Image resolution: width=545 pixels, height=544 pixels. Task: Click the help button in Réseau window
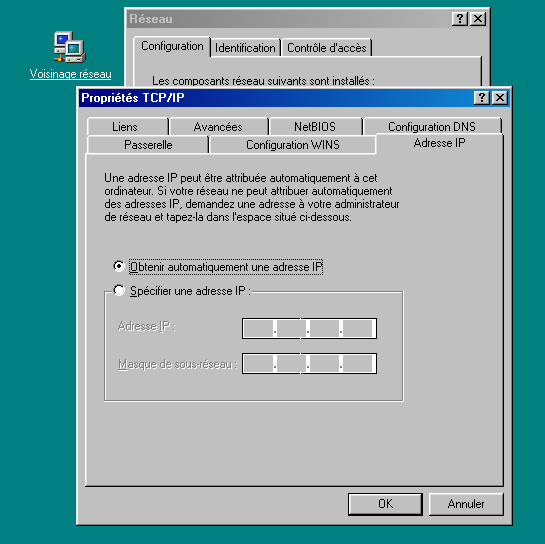tap(460, 19)
